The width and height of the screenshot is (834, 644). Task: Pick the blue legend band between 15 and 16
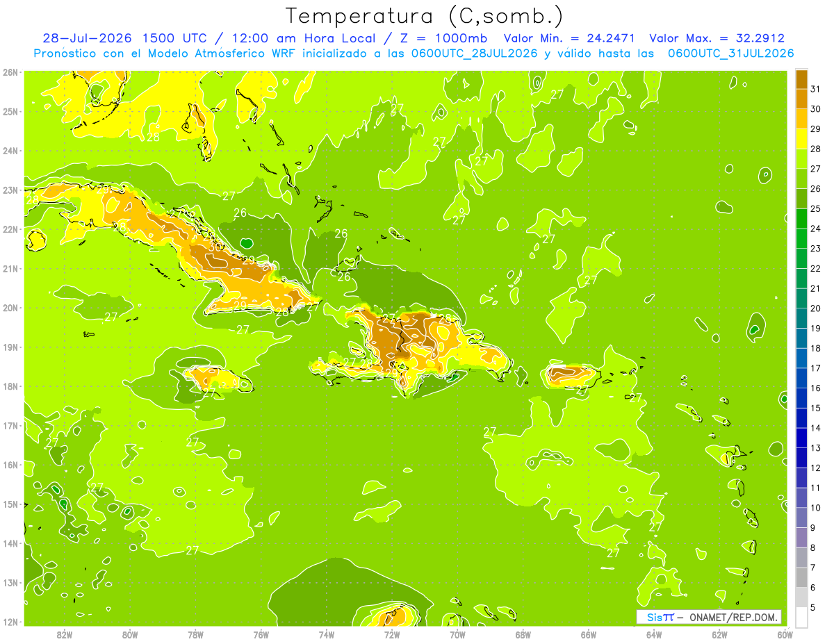pyautogui.click(x=801, y=398)
